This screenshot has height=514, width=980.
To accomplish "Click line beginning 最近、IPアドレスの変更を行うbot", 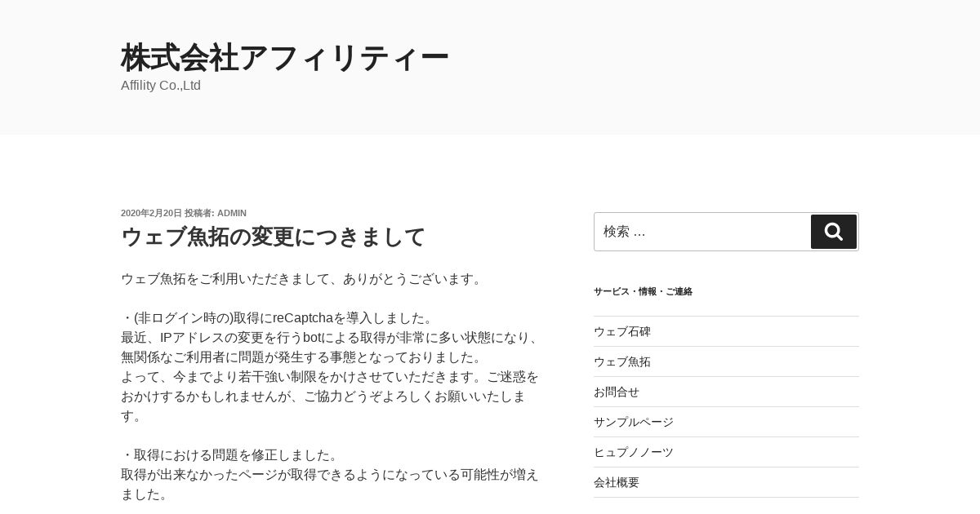I will tap(330, 338).
